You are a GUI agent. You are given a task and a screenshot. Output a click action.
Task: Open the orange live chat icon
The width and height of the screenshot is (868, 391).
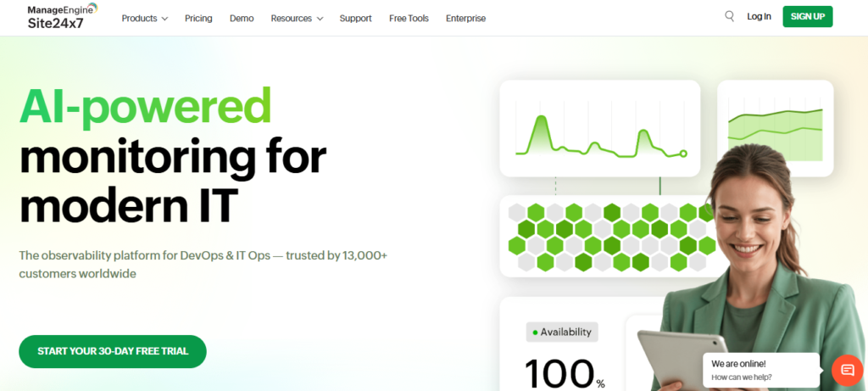tap(847, 370)
